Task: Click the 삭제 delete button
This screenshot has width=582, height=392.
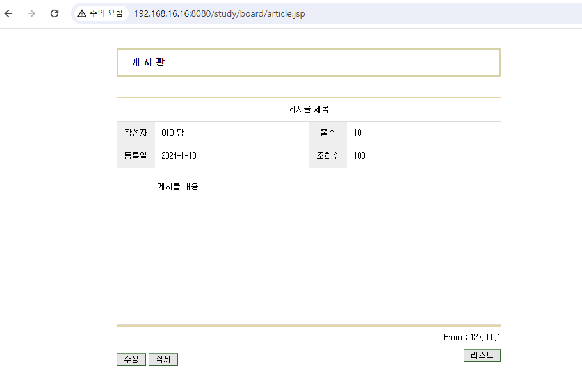Action: pos(163,359)
